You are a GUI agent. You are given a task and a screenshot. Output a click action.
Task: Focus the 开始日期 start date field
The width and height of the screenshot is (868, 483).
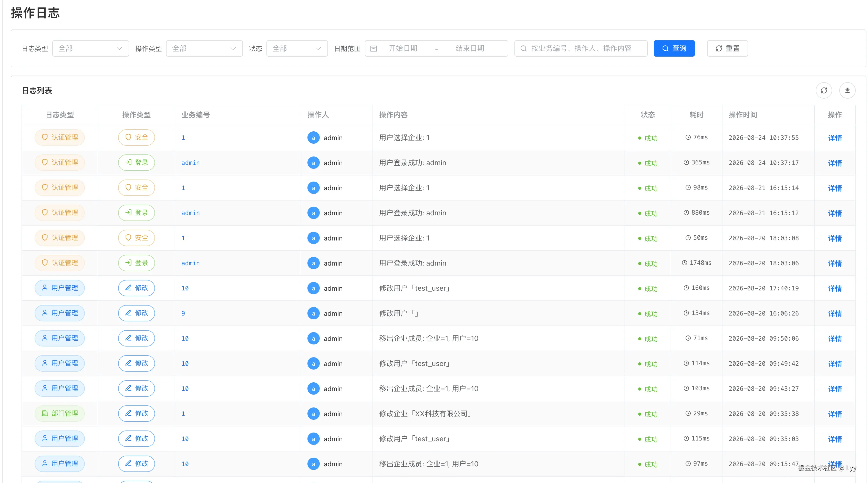403,48
